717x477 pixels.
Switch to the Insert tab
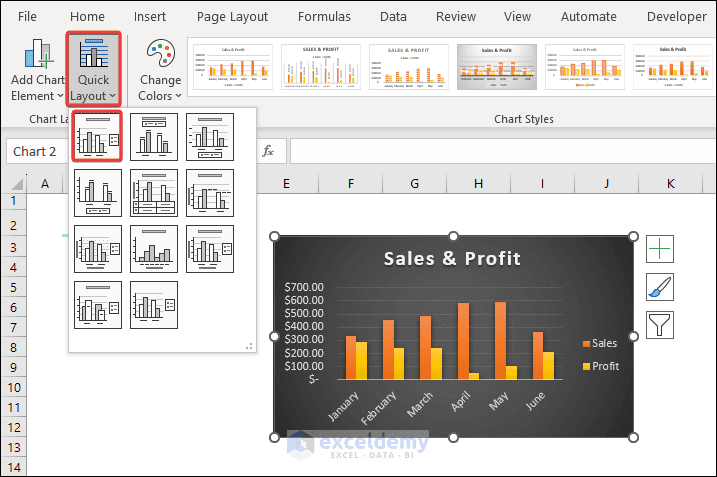(x=150, y=16)
